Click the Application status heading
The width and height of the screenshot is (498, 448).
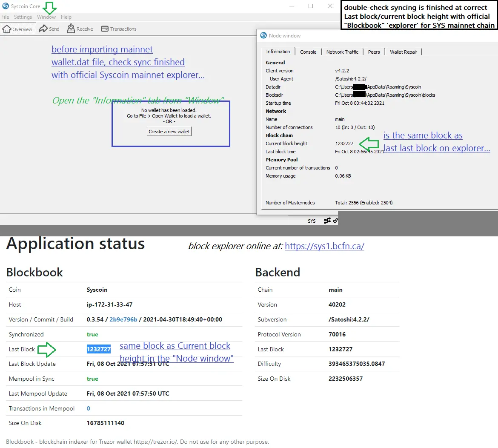(76, 244)
